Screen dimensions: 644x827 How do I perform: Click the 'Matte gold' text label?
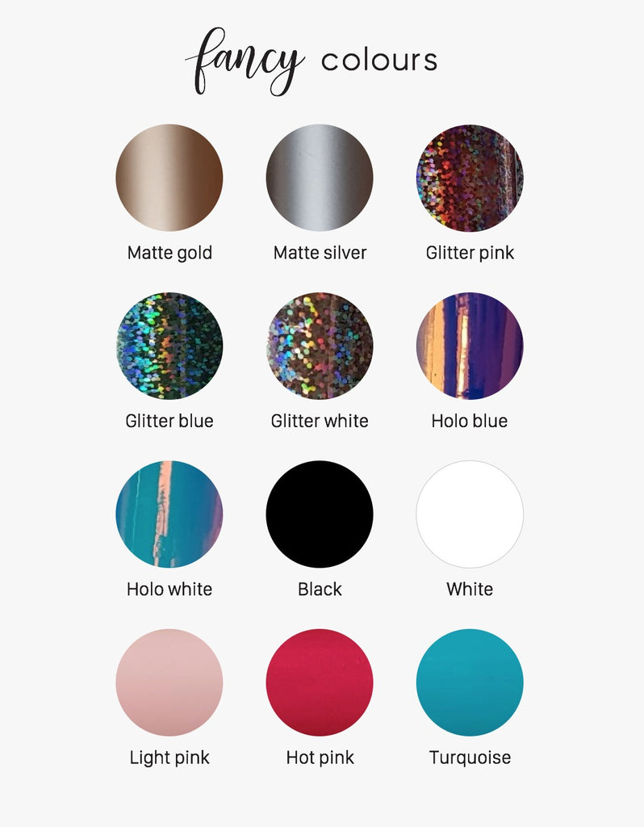169,253
